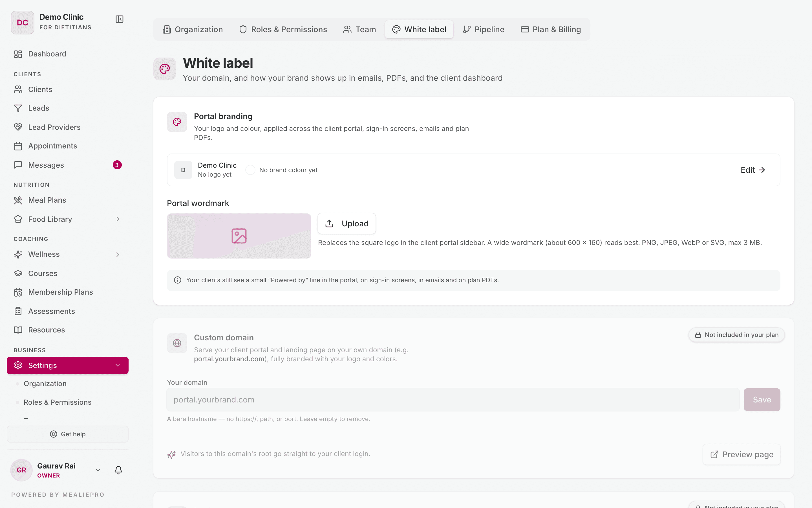The image size is (812, 508).
Task: Click the Save domain button
Action: [x=762, y=399]
